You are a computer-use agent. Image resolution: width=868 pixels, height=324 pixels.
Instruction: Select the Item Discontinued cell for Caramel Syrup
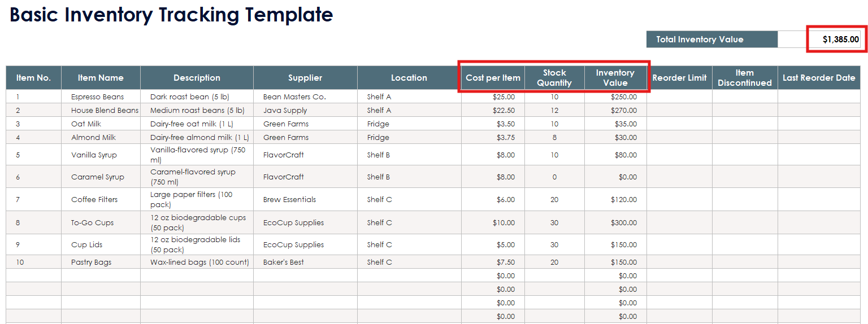click(x=745, y=177)
